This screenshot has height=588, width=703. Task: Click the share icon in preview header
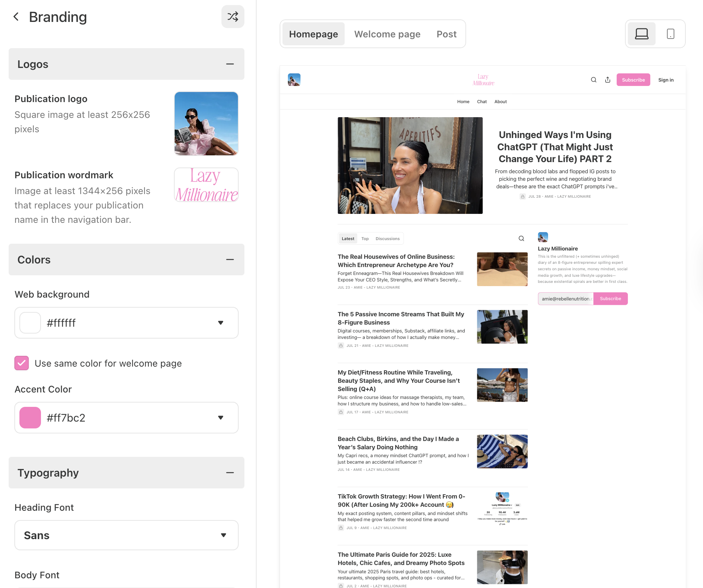(x=608, y=80)
